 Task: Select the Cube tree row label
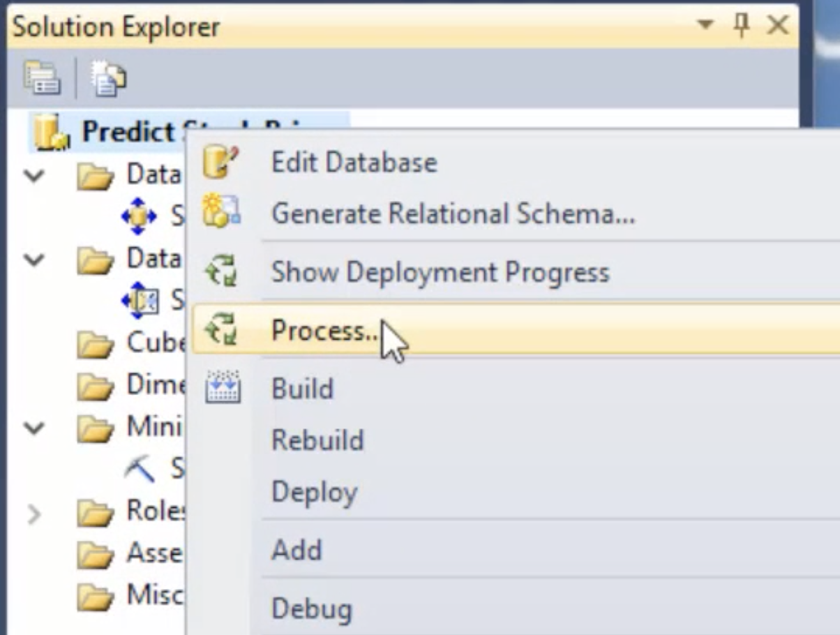pos(156,343)
